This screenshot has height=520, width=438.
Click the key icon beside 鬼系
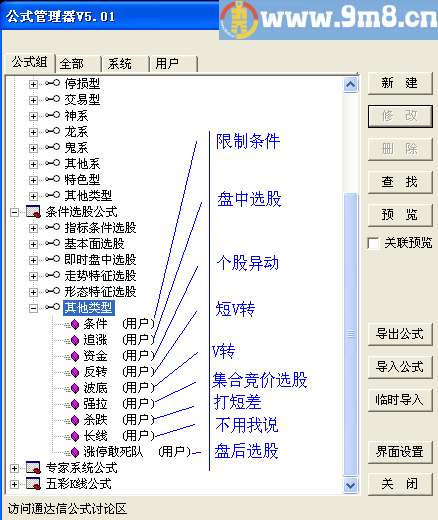53,147
